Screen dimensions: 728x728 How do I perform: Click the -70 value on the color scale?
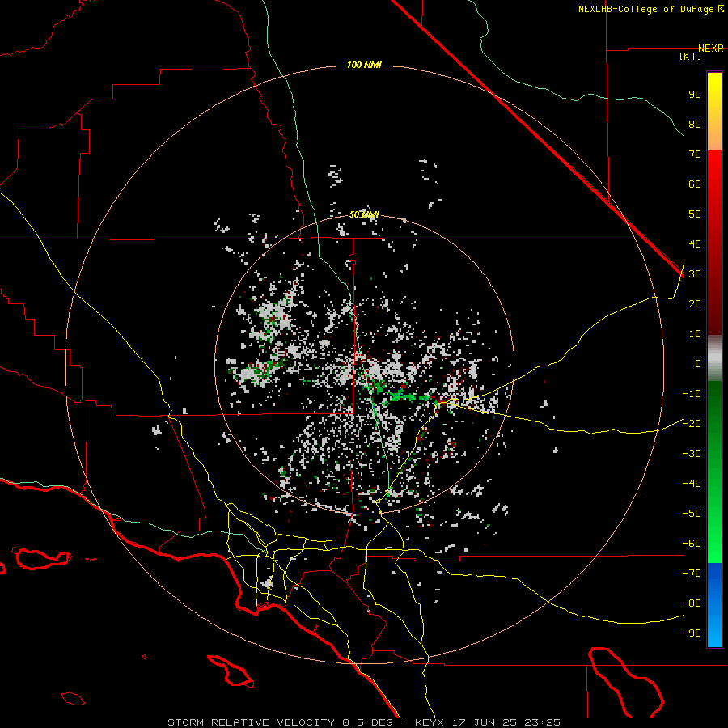[x=692, y=574]
